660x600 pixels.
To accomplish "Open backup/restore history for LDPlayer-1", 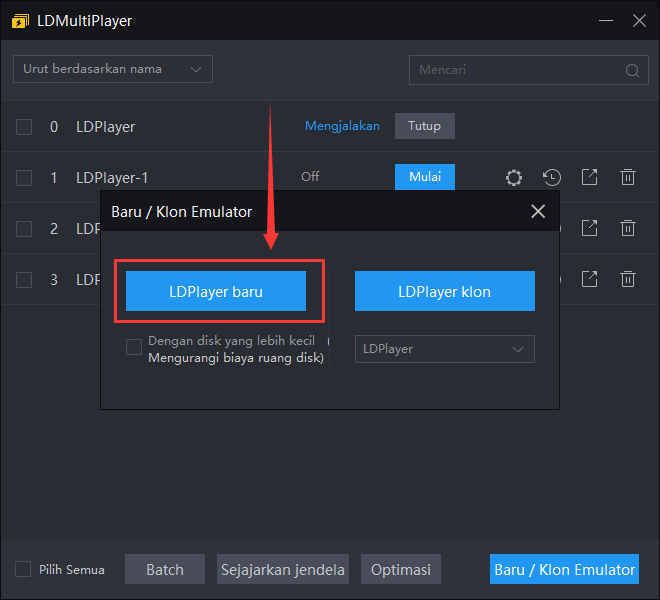I will click(x=551, y=177).
